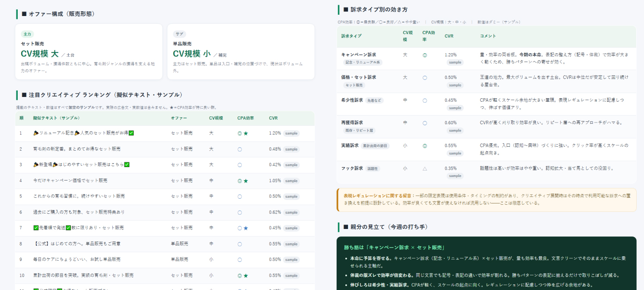The width and height of the screenshot is (644, 290).
Task: Click the circle CPA symbol for 価格・セット訴求
Action: 424,78
